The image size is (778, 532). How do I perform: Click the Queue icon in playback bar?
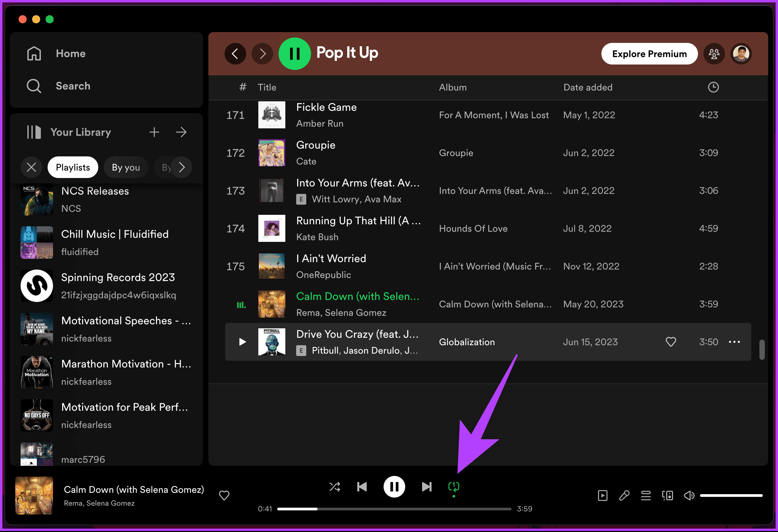pyautogui.click(x=646, y=495)
